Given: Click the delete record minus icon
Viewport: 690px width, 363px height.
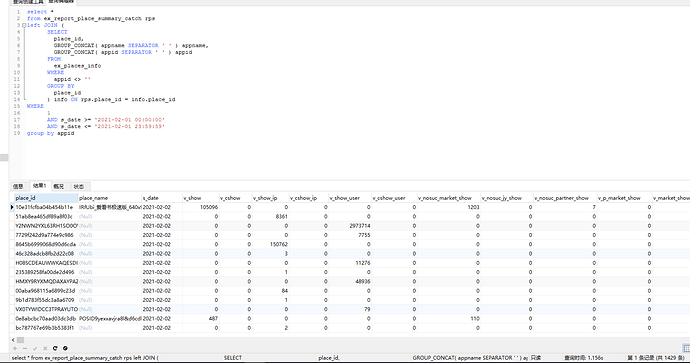Looking at the screenshot, I should [25, 348].
